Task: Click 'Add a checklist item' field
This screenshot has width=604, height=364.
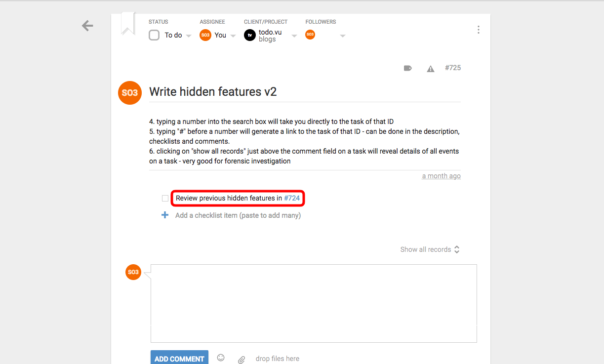Action: (238, 215)
